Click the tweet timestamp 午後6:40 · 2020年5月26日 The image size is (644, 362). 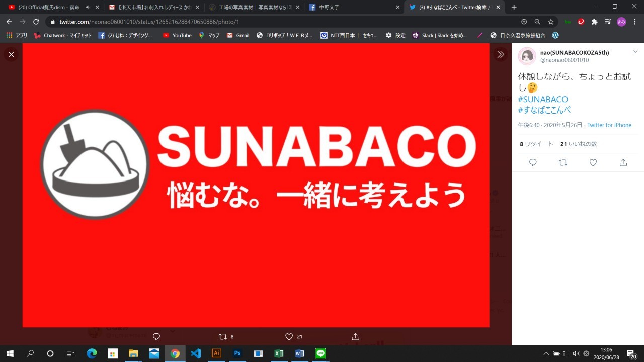click(x=550, y=125)
